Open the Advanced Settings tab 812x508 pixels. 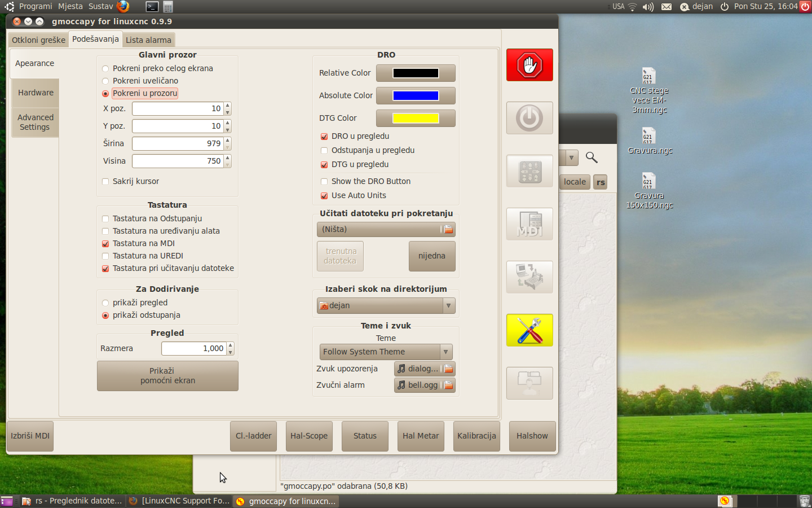(36, 122)
